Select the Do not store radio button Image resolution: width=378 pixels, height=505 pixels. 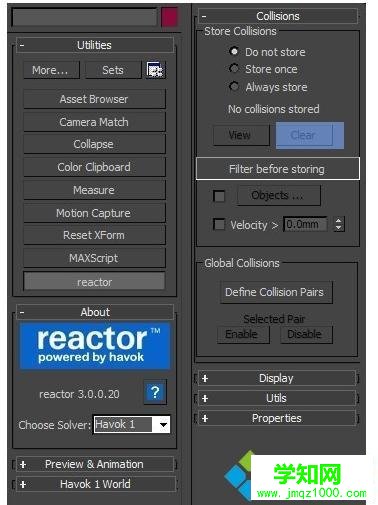click(234, 51)
